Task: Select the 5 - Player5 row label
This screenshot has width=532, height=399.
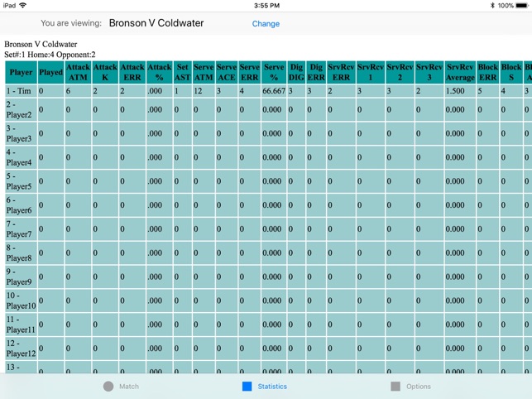Action: (21, 181)
